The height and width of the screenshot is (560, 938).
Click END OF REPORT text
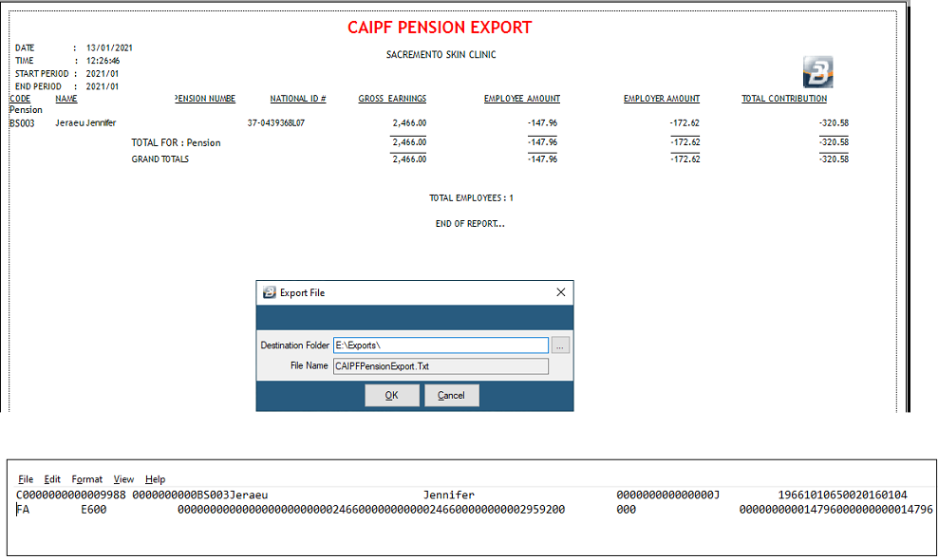(470, 224)
